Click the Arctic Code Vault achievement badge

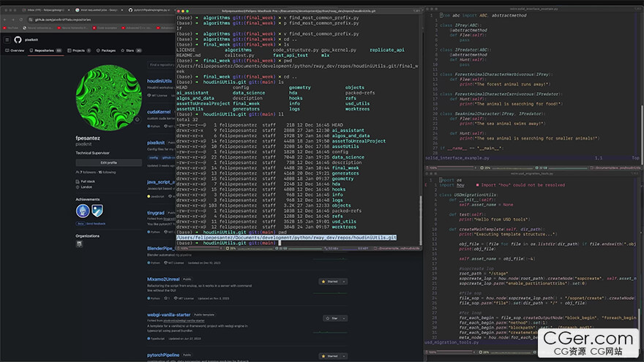tap(83, 211)
